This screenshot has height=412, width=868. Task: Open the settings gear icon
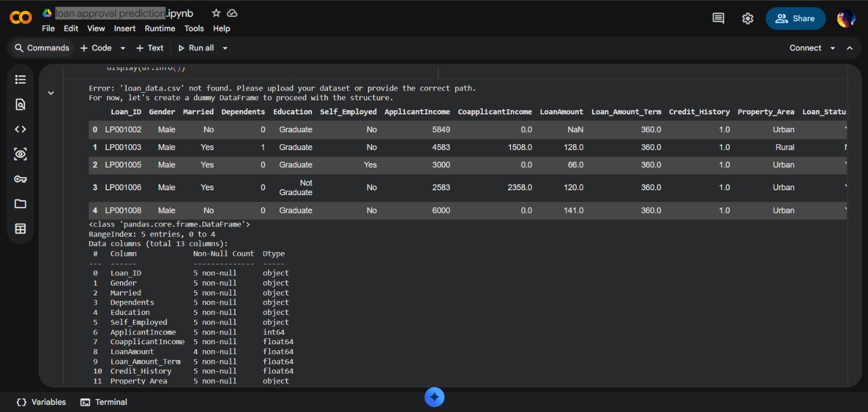click(748, 18)
